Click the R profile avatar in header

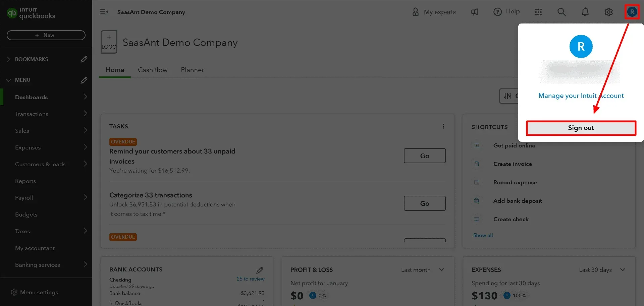(632, 12)
